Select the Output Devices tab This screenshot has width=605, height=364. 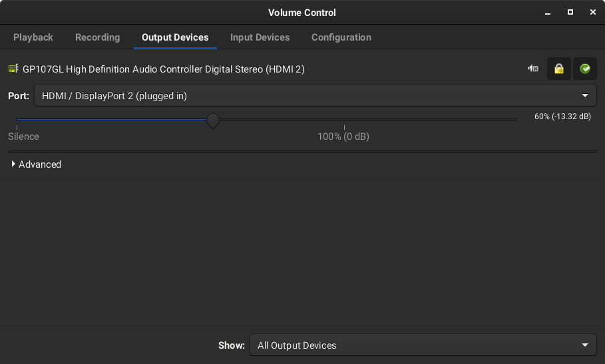(175, 37)
